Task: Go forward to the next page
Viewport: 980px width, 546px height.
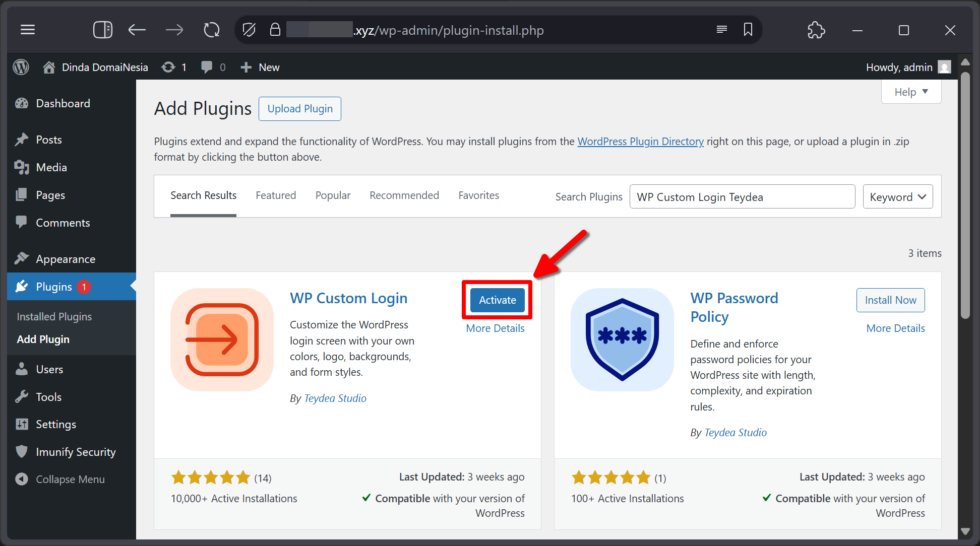Action: [174, 30]
